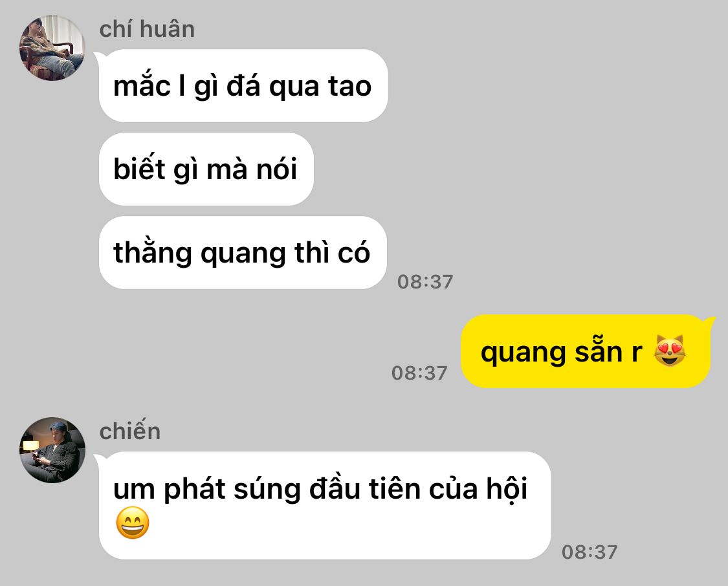Screen dimensions: 728x586
Task: Open chiến's profile avatar
Action: [52, 450]
